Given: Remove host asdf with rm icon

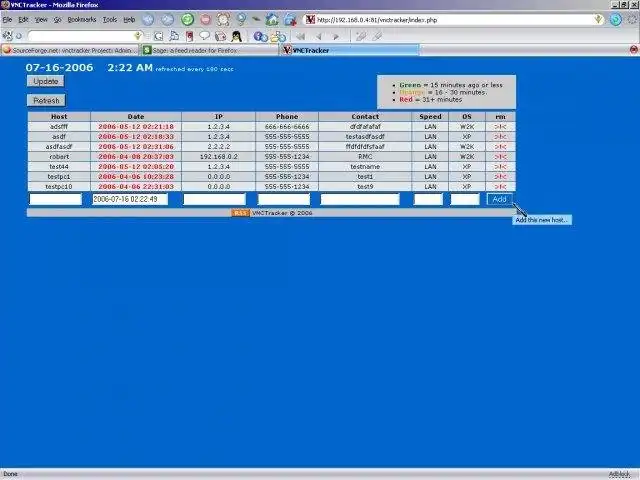Looking at the screenshot, I should pyautogui.click(x=500, y=137).
